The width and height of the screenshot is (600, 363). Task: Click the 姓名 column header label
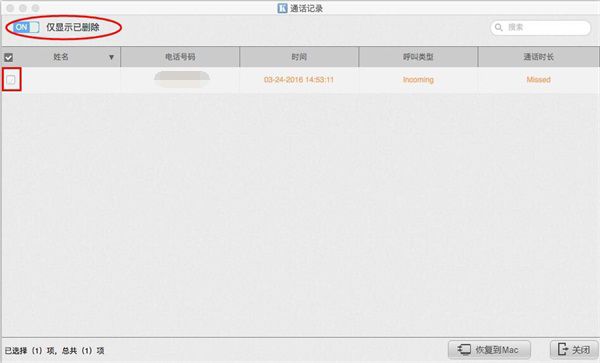pyautogui.click(x=61, y=57)
